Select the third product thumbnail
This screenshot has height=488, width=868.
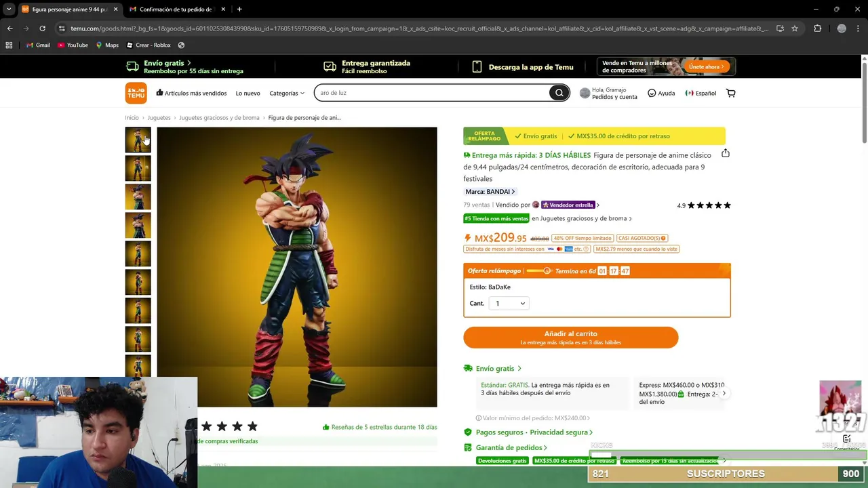click(138, 197)
